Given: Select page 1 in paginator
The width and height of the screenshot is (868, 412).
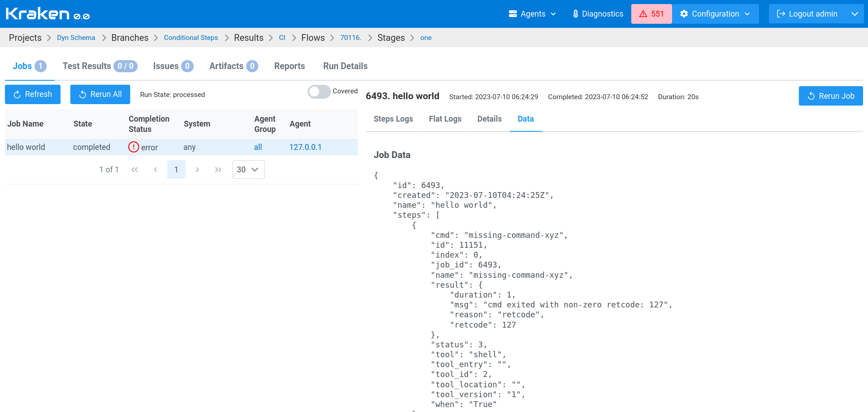Looking at the screenshot, I should coord(176,169).
